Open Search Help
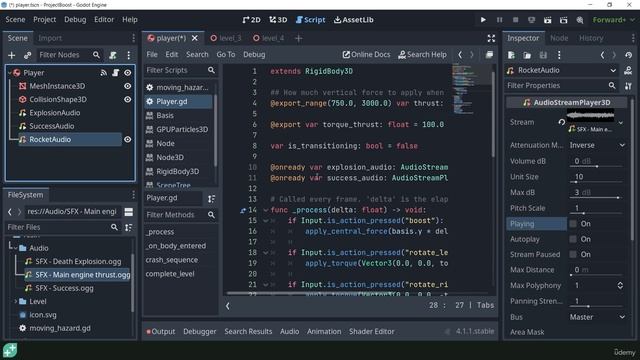The width and height of the screenshot is (640, 360). tap(422, 55)
